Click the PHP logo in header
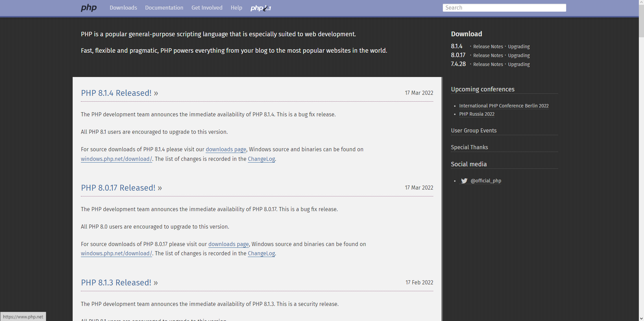 pyautogui.click(x=89, y=8)
